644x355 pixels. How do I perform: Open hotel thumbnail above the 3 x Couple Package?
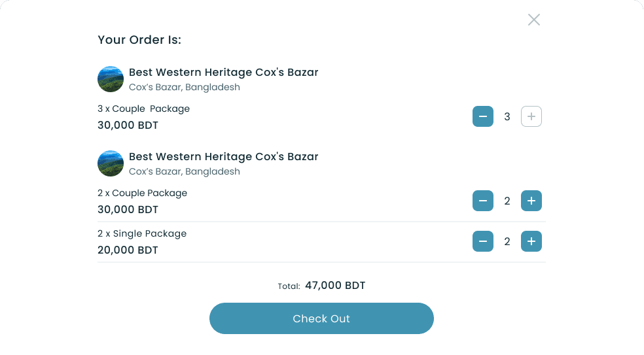tap(111, 79)
